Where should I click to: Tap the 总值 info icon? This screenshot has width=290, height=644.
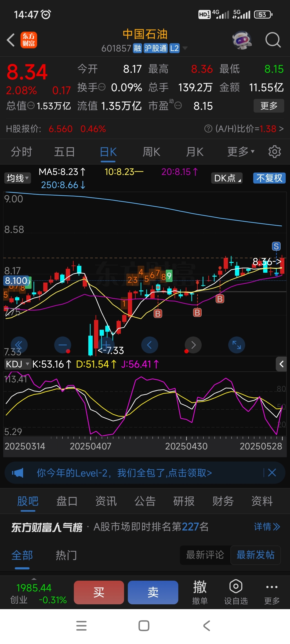pos(31,106)
